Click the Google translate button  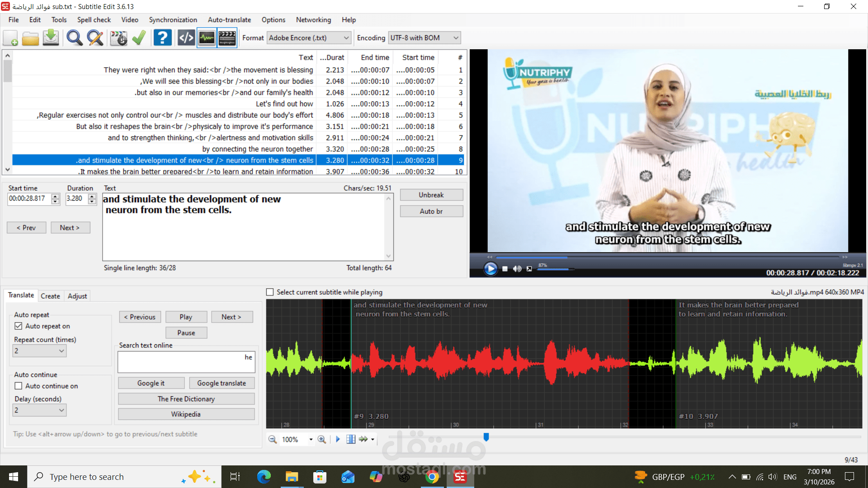pyautogui.click(x=222, y=383)
